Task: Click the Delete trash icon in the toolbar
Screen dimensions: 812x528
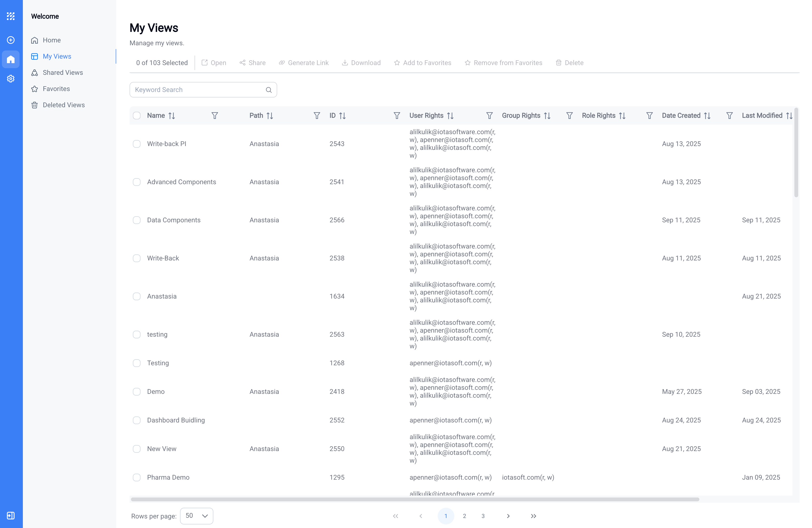Action: (x=558, y=62)
